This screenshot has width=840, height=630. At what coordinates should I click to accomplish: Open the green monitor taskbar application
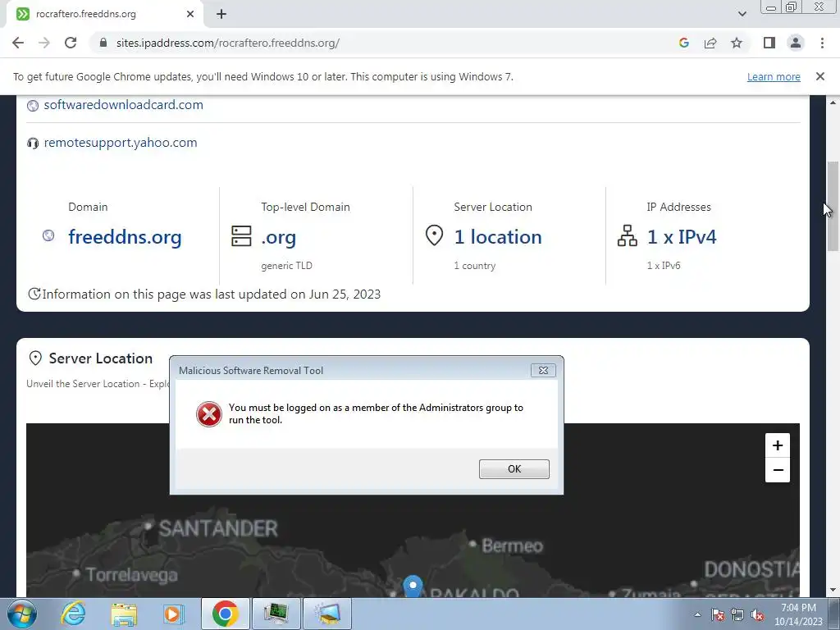coord(276,614)
